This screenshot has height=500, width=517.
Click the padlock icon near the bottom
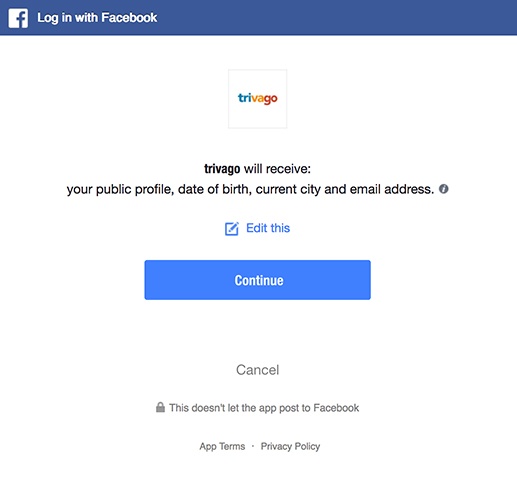160,407
